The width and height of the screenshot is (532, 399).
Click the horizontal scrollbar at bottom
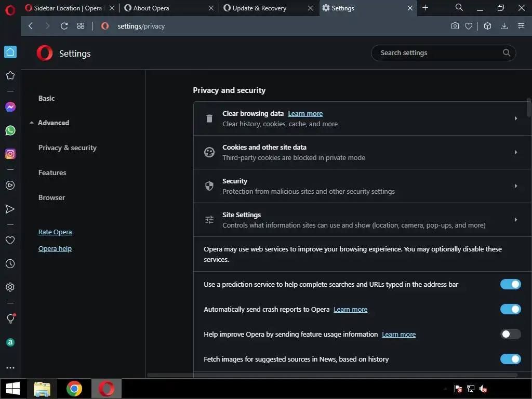point(332,375)
